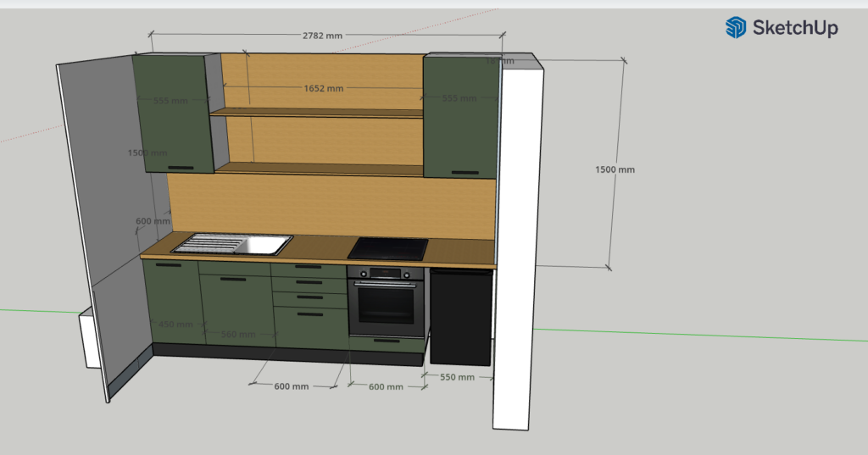Screen dimensions: 868x455
Task: Select the 1500 mm dimension beside white column
Action: point(615,169)
